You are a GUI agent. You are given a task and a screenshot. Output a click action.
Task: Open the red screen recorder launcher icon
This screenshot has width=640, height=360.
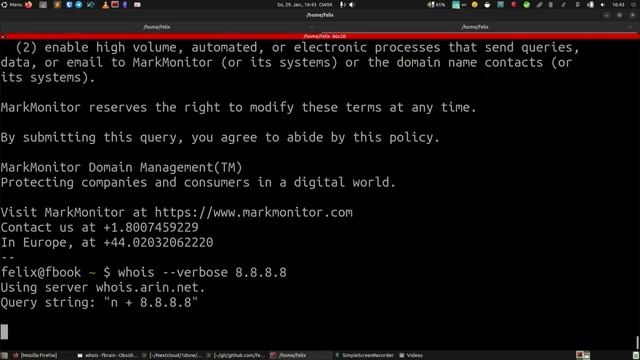point(115,4)
